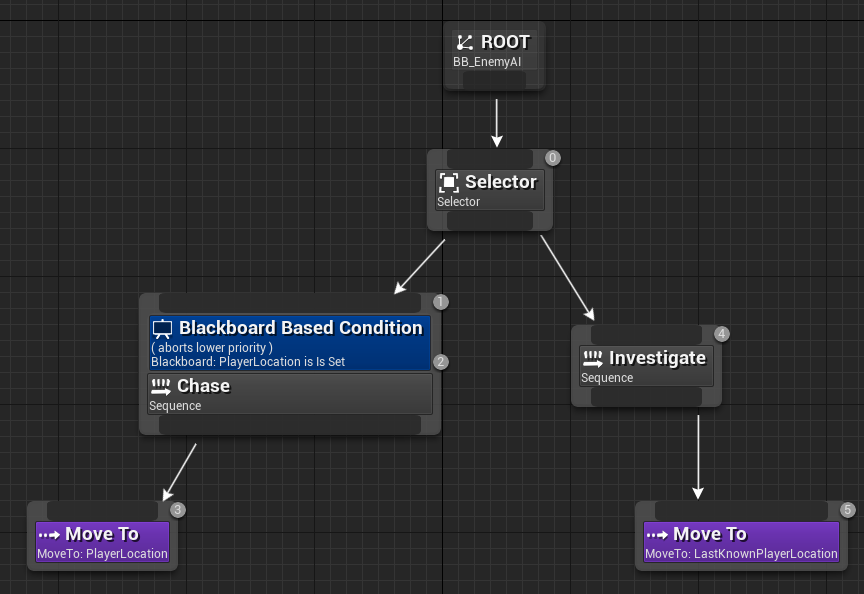Screen dimensions: 864x594
Task: Click execution index badge 4 on Investigate
Action: coord(722,334)
